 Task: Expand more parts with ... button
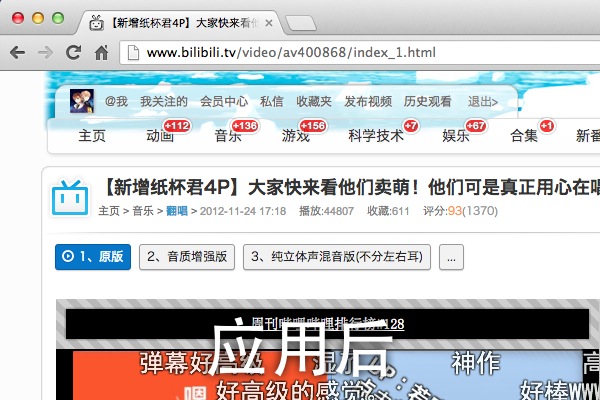(x=451, y=257)
